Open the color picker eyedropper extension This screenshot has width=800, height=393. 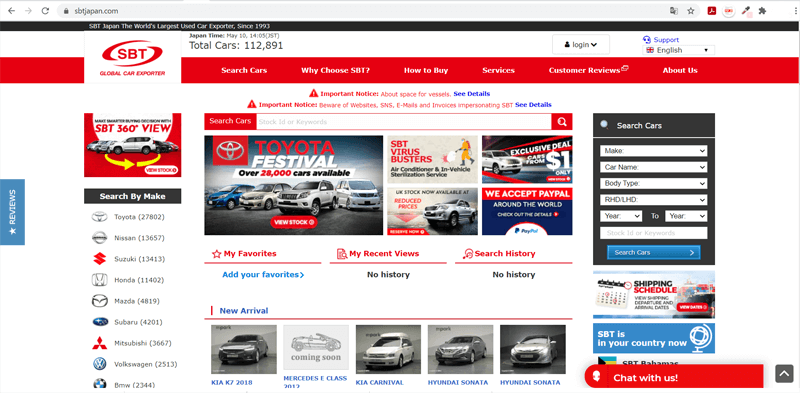746,11
